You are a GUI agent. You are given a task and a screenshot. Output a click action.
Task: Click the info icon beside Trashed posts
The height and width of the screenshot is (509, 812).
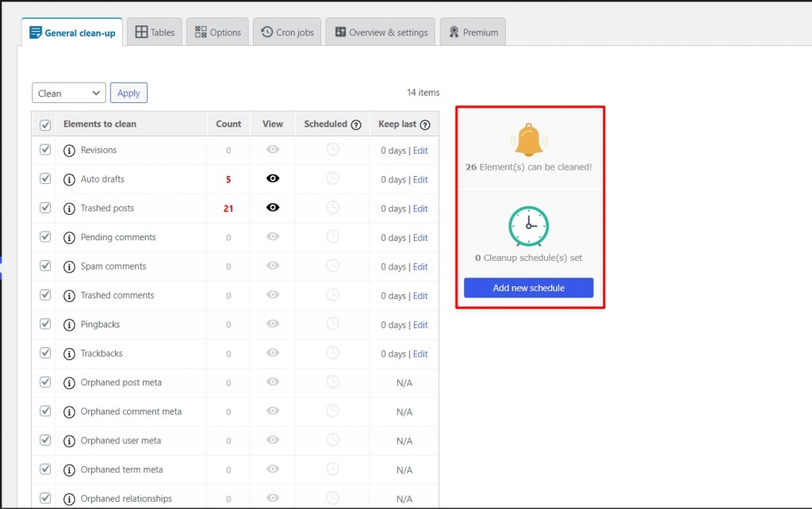pyautogui.click(x=69, y=209)
